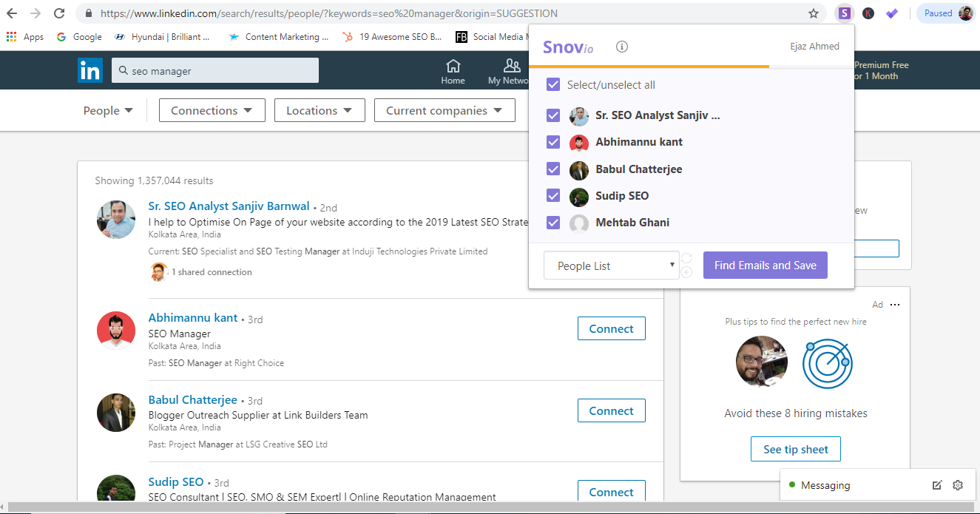Open Babul Chatterjee profile link in results
Viewport: 980px width, 514px height.
tap(193, 400)
